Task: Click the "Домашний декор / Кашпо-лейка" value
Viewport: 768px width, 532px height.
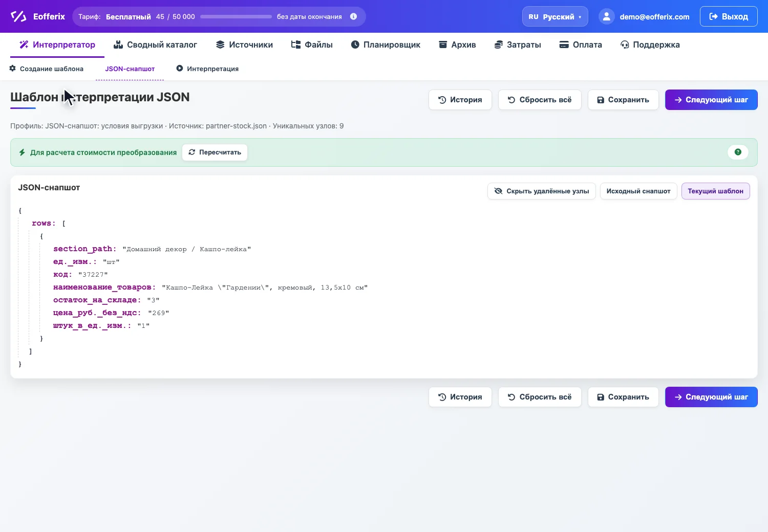Action: point(186,249)
